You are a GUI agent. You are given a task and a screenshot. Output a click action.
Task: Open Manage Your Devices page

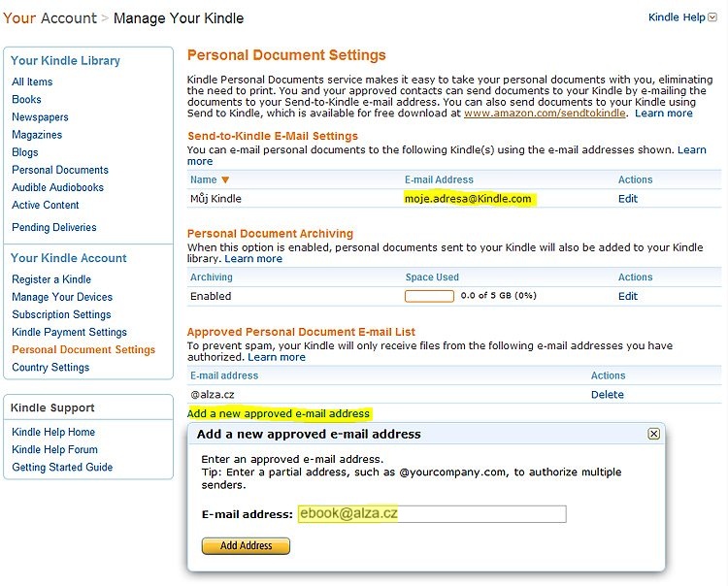coord(62,297)
